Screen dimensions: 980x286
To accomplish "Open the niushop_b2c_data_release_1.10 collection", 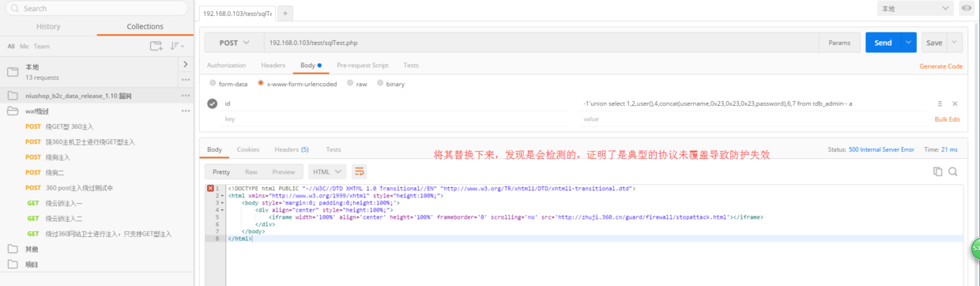I will [x=78, y=96].
